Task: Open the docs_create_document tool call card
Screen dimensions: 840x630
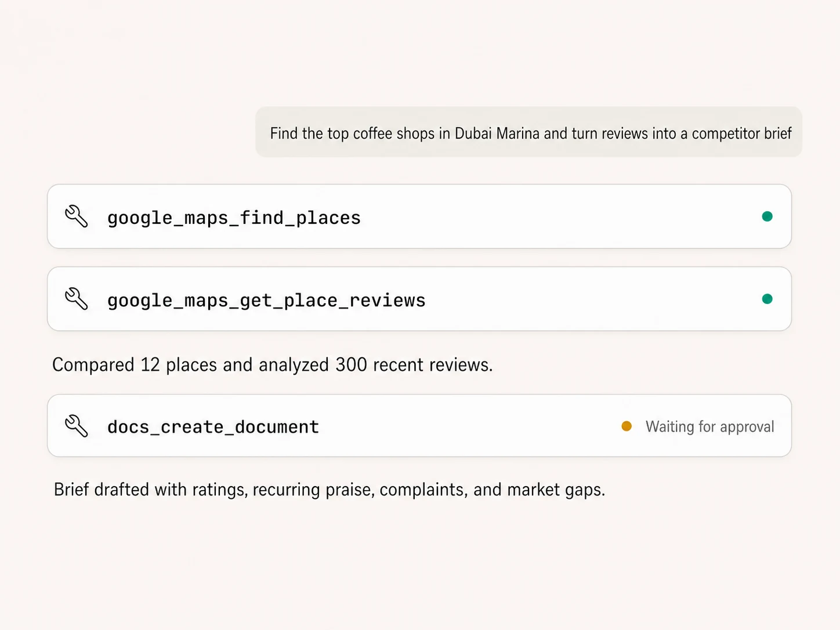Action: 419,426
